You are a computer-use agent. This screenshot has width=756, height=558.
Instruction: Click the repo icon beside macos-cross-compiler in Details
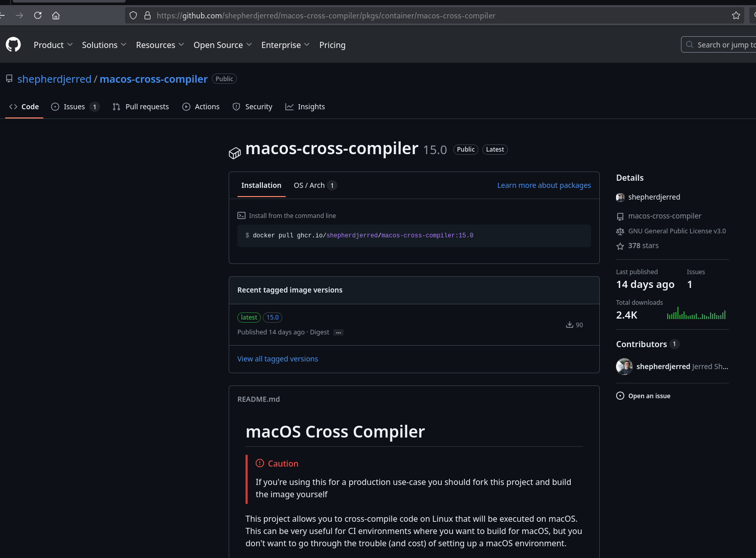[x=620, y=216]
